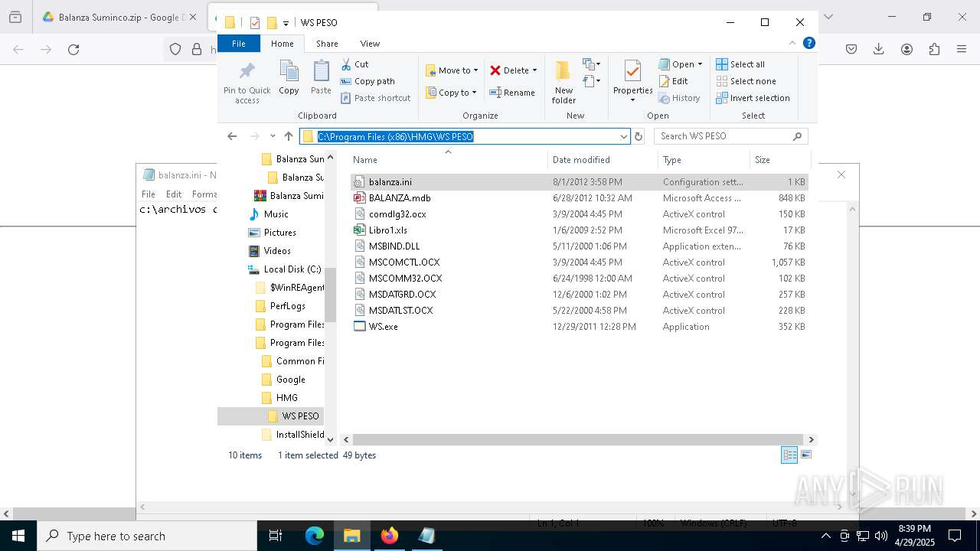Sort by Name column header

coord(448,160)
